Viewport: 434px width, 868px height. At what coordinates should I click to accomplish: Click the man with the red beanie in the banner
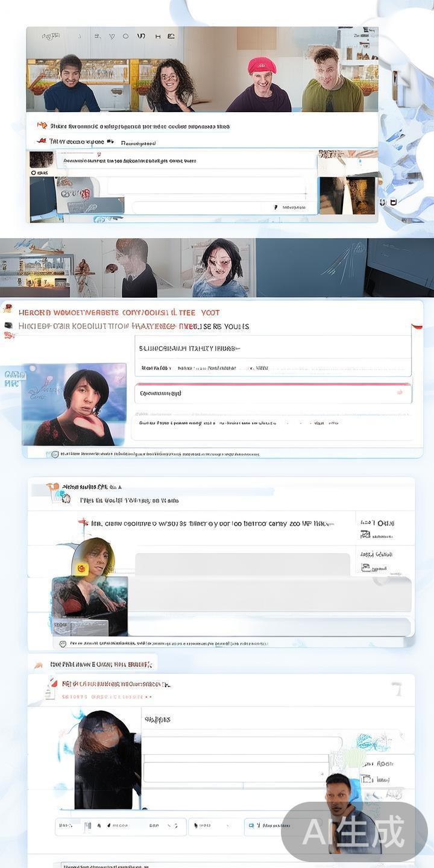pos(262,84)
